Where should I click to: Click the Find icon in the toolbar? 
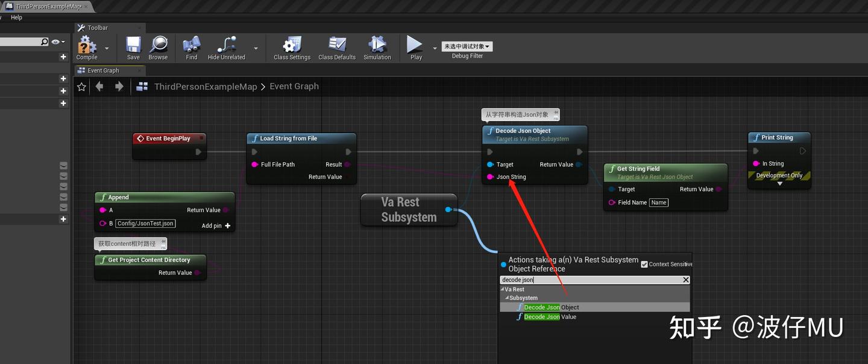tap(191, 45)
